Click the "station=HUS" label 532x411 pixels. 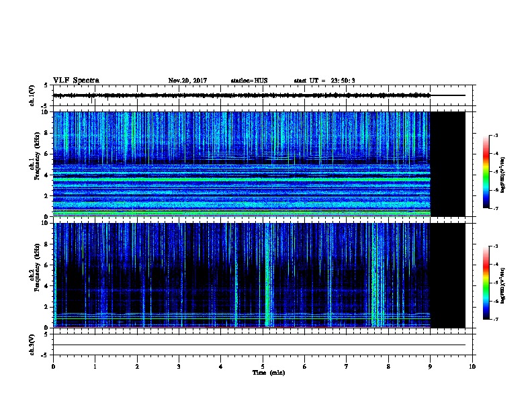coord(249,81)
